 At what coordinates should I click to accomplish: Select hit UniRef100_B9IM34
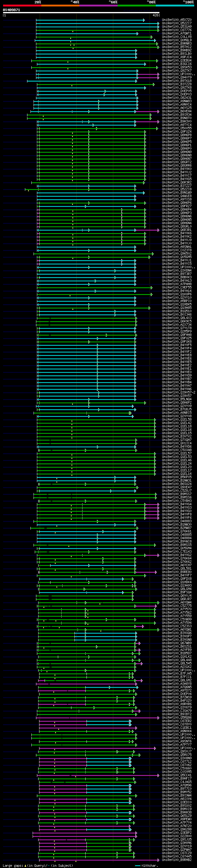coord(177,115)
